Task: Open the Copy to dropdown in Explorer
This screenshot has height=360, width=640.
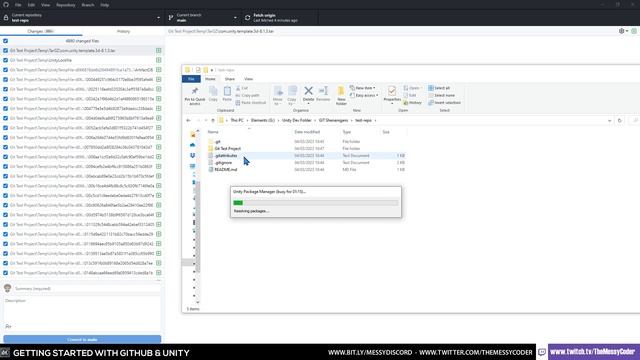Action: [x=292, y=96]
